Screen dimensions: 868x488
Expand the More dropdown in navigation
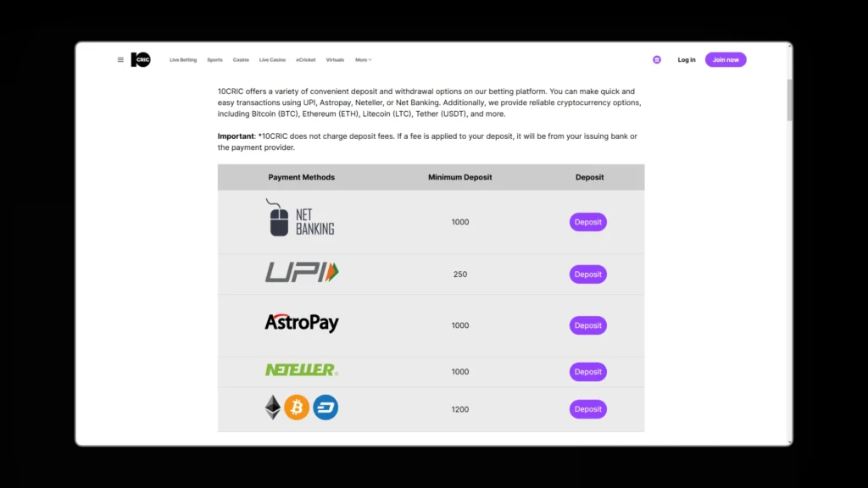tap(363, 60)
